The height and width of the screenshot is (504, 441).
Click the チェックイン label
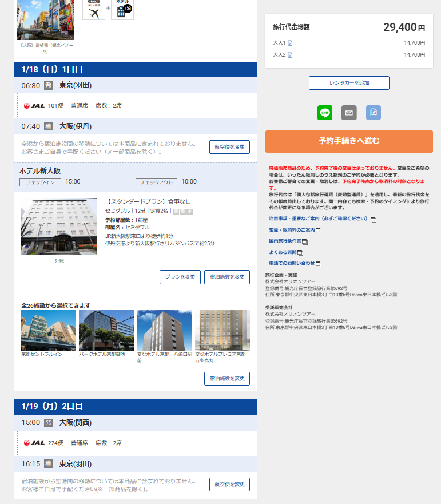41,182
